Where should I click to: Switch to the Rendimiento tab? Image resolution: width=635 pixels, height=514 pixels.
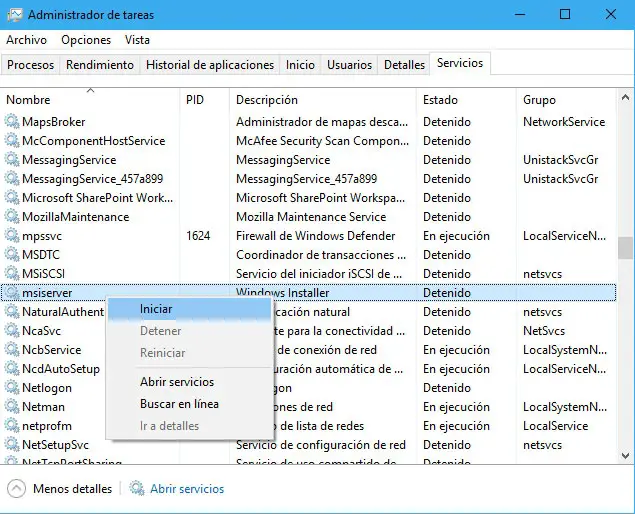tap(100, 65)
